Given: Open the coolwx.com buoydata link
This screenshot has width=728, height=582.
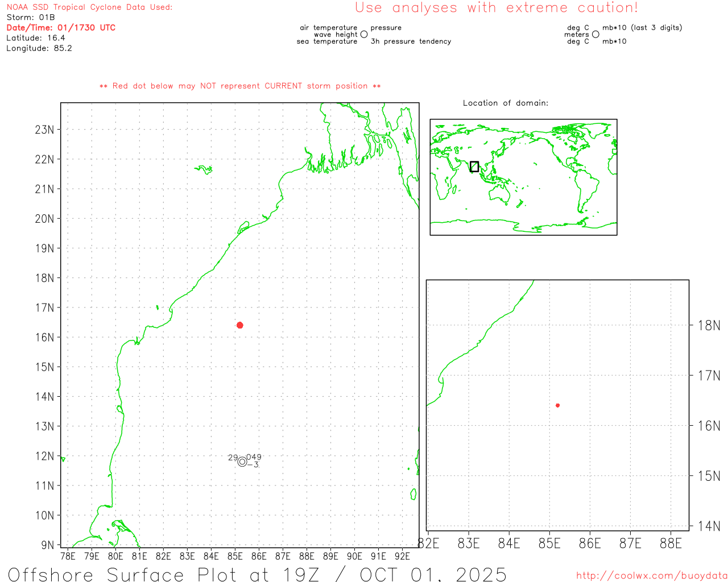Looking at the screenshot, I should pos(652,576).
